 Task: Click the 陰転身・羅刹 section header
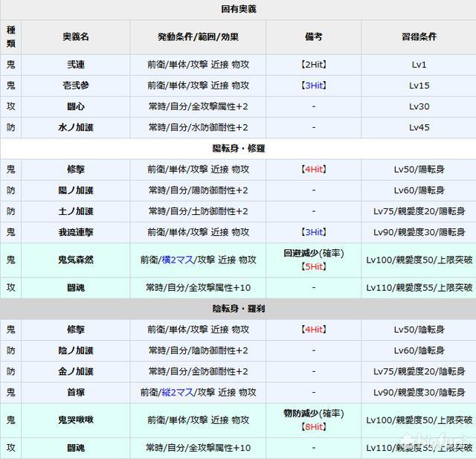239,307
